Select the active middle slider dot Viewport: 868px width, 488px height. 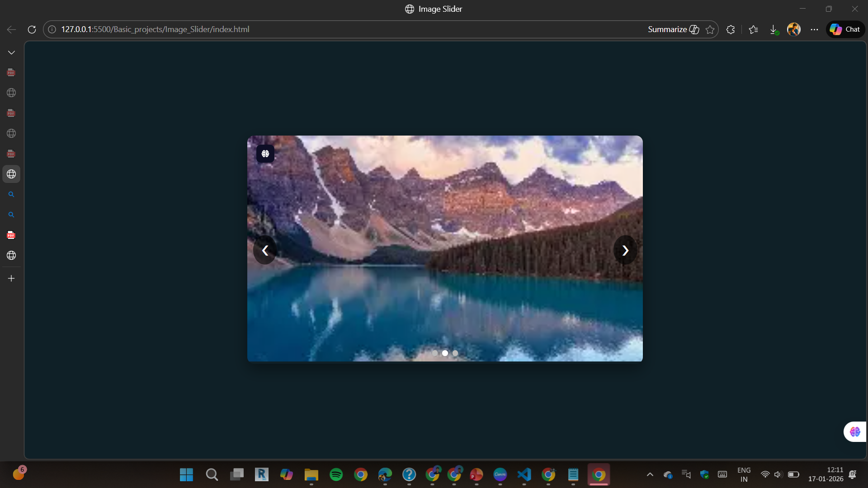tap(445, 353)
